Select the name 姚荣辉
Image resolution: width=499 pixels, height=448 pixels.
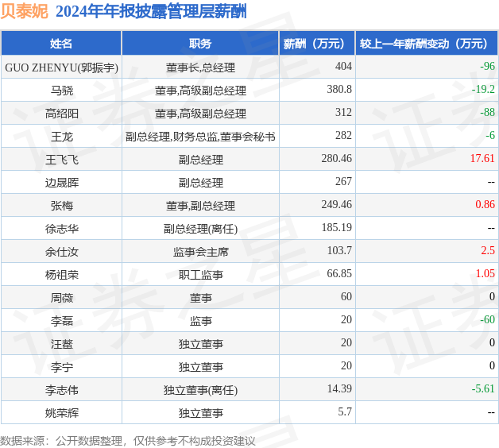point(62,413)
